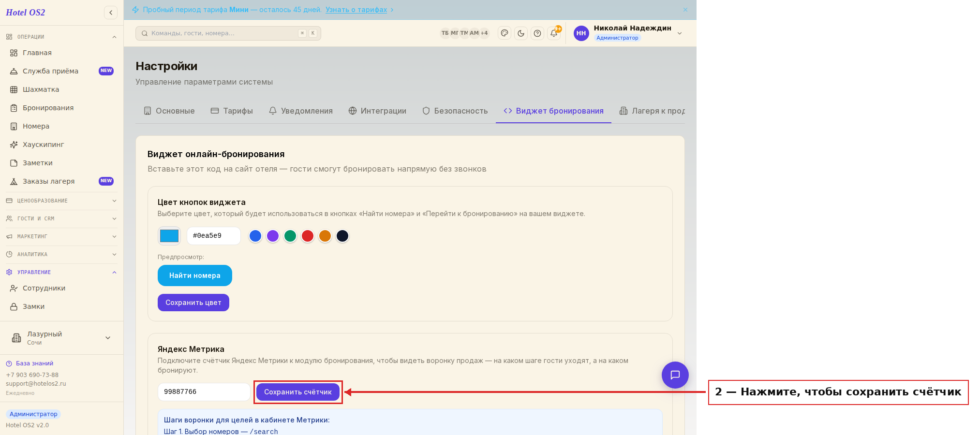Open the Замки page
The width and height of the screenshot is (980, 435).
(61, 306)
